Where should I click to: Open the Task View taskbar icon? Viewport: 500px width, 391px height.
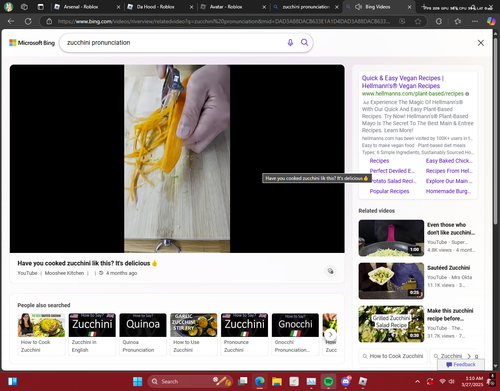[x=243, y=381]
